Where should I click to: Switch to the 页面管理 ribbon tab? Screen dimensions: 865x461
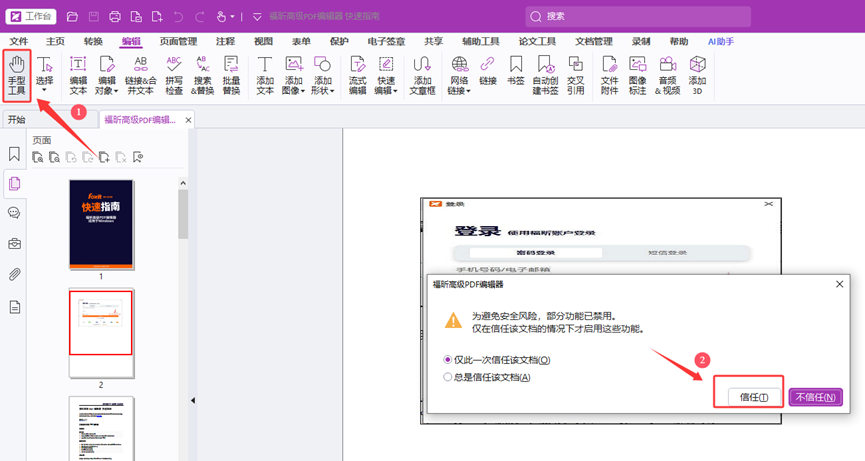tap(178, 42)
